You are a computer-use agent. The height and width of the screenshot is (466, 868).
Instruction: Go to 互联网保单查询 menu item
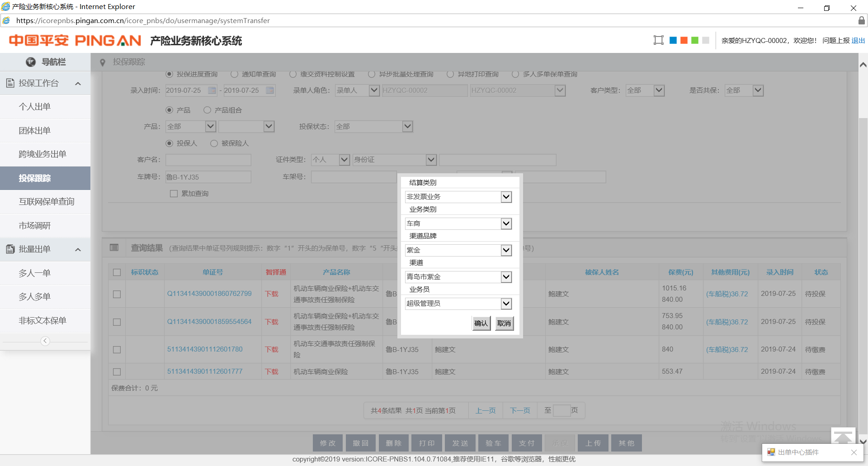[x=47, y=202]
